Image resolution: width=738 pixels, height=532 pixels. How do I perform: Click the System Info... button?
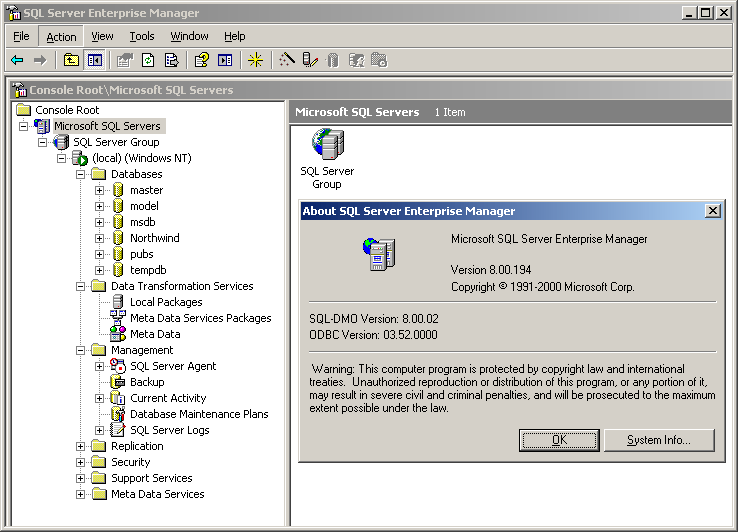(x=659, y=440)
